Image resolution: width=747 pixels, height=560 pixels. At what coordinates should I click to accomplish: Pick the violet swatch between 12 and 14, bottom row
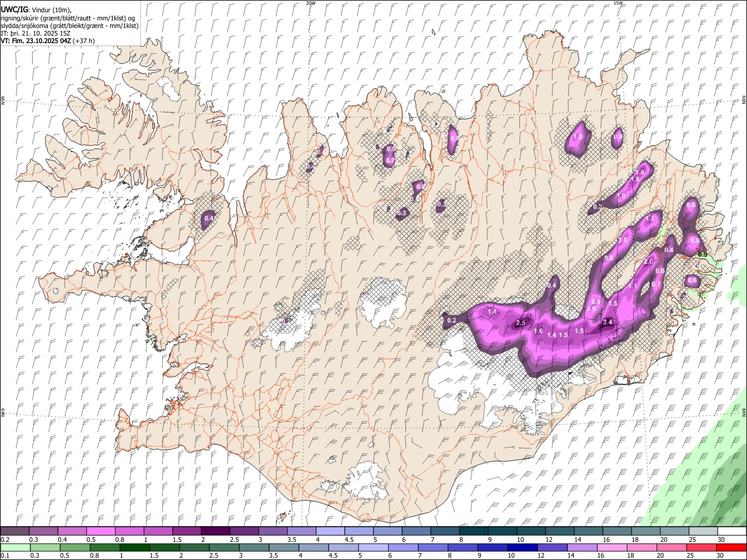tap(551, 548)
